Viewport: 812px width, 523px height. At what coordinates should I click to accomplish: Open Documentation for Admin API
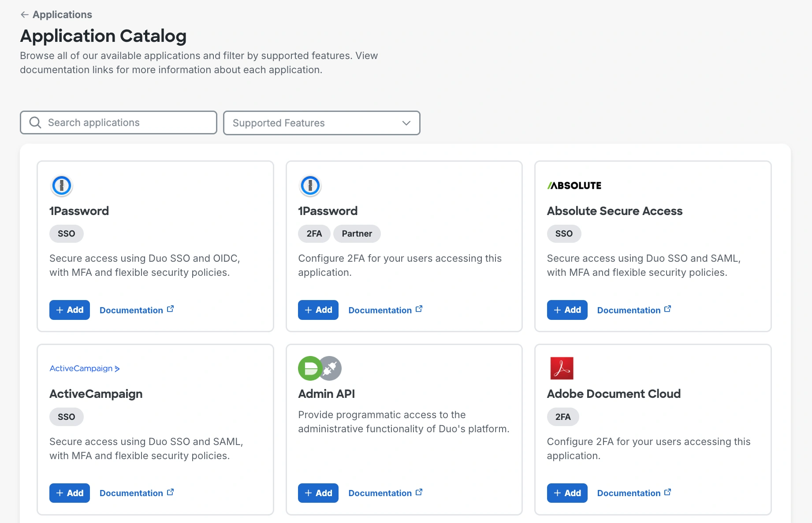[380, 493]
